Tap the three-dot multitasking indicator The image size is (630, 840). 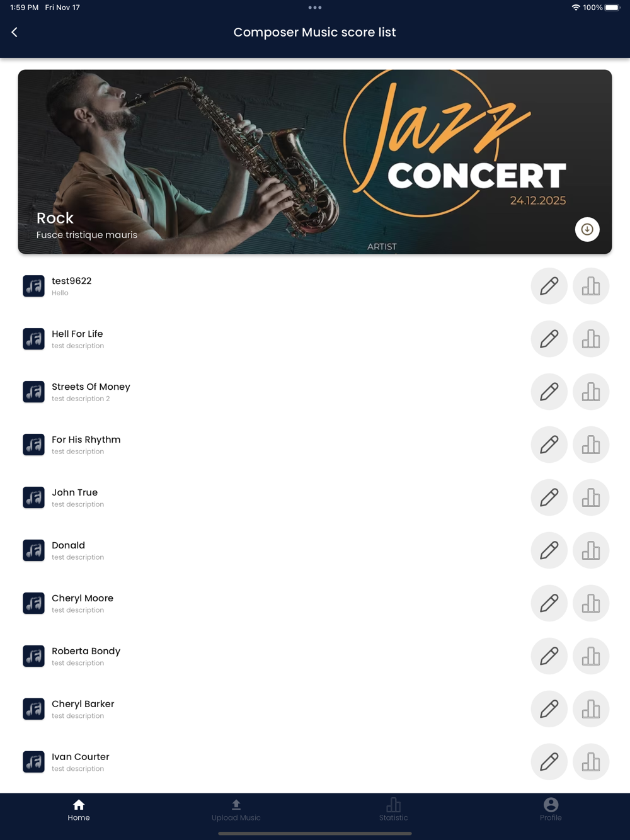click(315, 8)
